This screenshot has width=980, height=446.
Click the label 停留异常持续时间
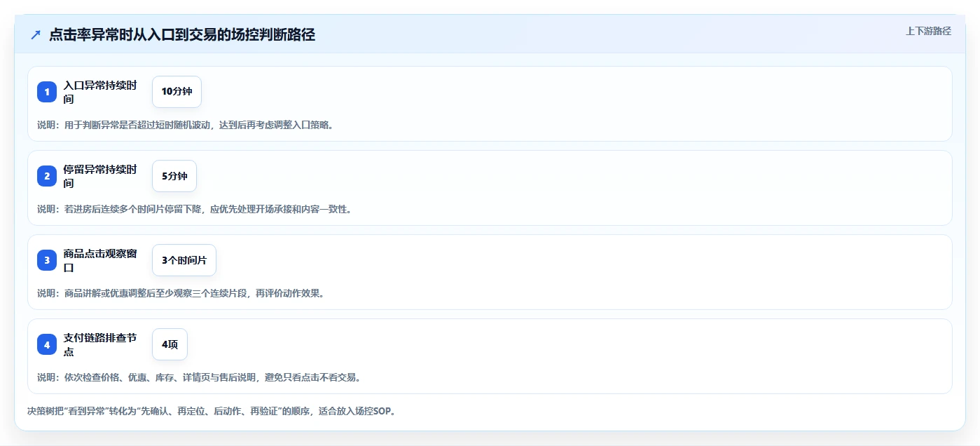pos(100,176)
